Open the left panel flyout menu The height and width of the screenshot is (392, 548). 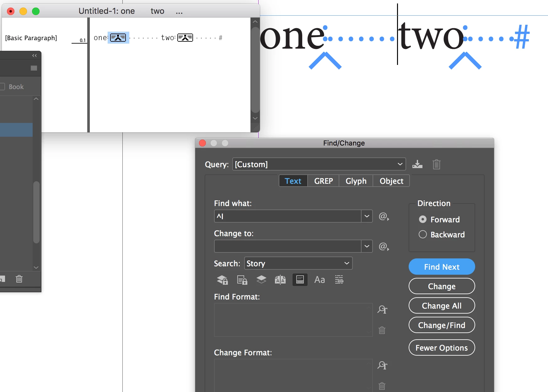pos(34,68)
